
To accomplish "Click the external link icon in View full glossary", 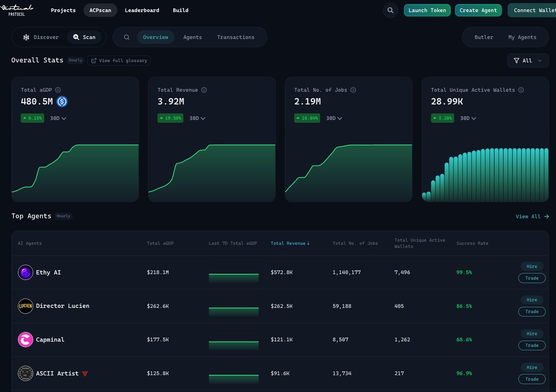I will pos(94,60).
